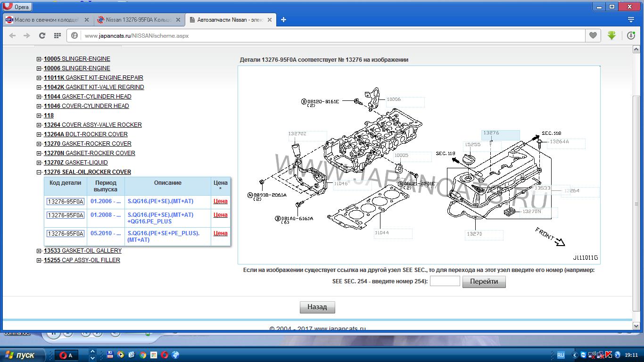
Task: Launch the globe quick launch icon
Action: 175,355
